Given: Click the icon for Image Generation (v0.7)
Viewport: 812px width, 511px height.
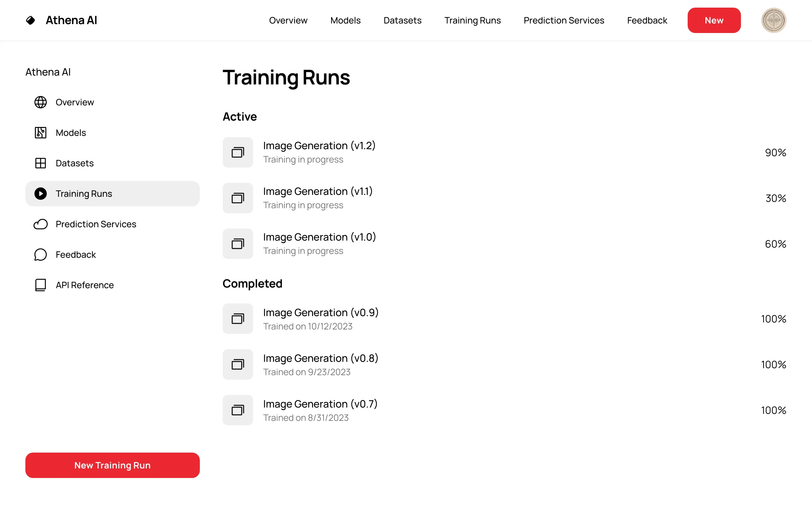Looking at the screenshot, I should pos(238,410).
